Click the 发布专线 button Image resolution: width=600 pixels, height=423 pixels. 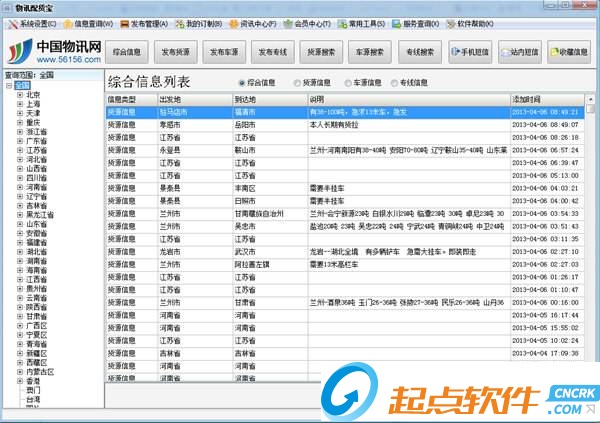pyautogui.click(x=273, y=52)
